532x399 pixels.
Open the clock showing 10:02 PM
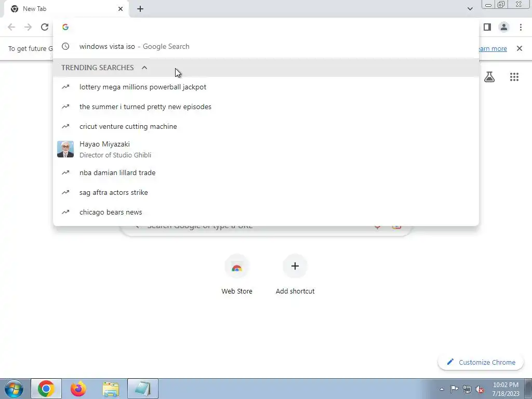(x=506, y=389)
